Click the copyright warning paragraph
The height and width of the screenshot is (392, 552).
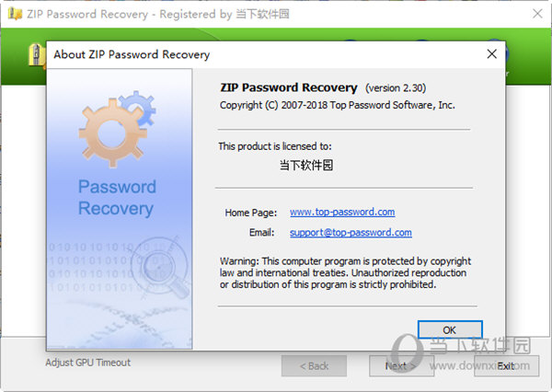(x=345, y=273)
